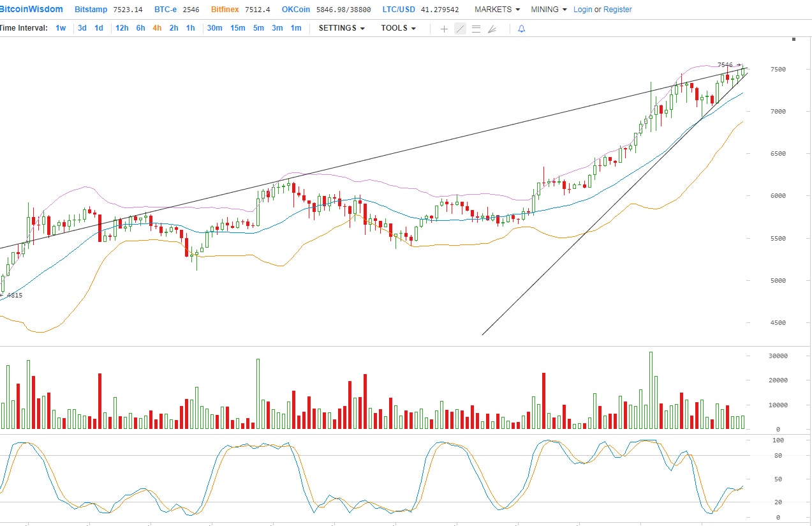This screenshot has height=526, width=812.
Task: Expand the TOOLS dropdown menu
Action: [x=398, y=28]
